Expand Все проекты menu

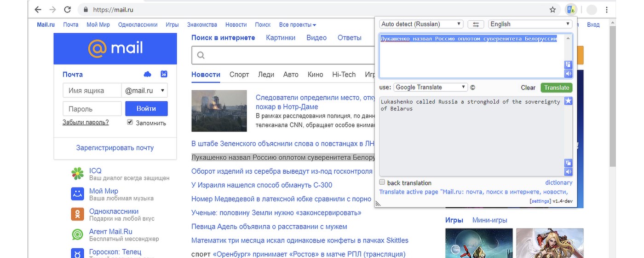[x=298, y=24]
